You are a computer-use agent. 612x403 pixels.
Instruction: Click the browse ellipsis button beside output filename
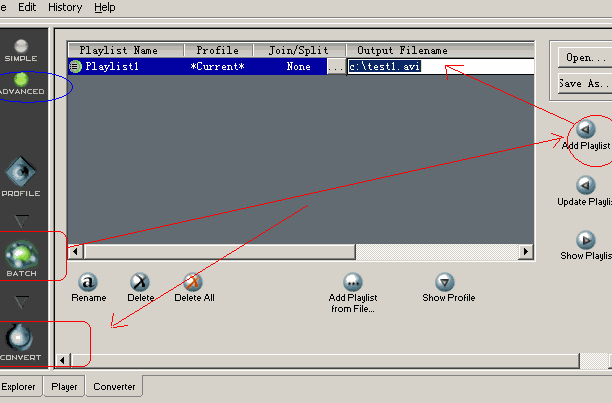coord(336,66)
